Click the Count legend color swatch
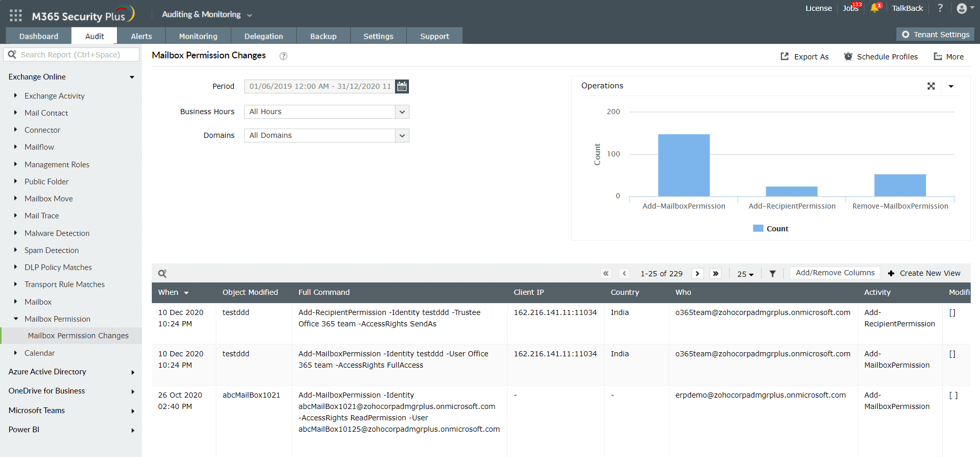Viewport: 980px width, 457px height. tap(758, 228)
